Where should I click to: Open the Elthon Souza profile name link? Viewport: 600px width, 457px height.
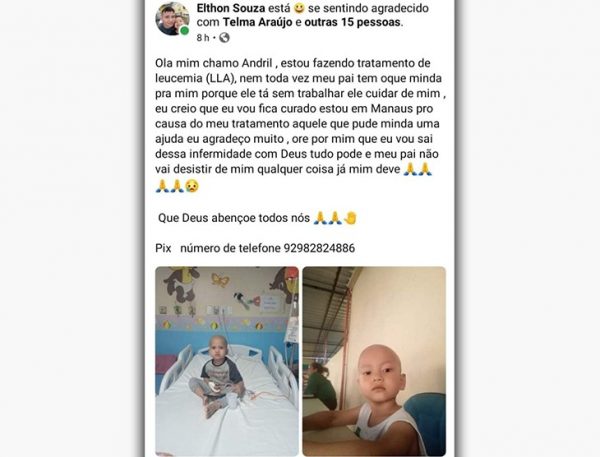(x=230, y=8)
